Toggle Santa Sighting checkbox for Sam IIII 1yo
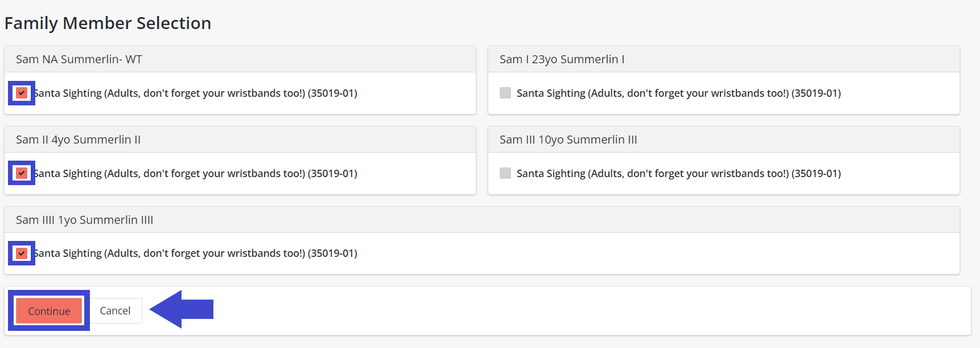Screen dimensions: 980x348 (x=22, y=253)
